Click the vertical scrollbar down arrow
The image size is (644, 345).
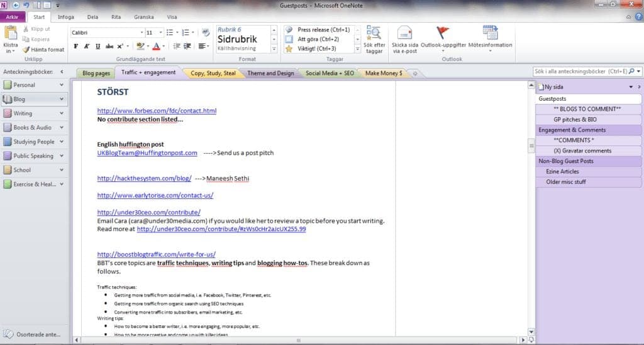pos(531,331)
